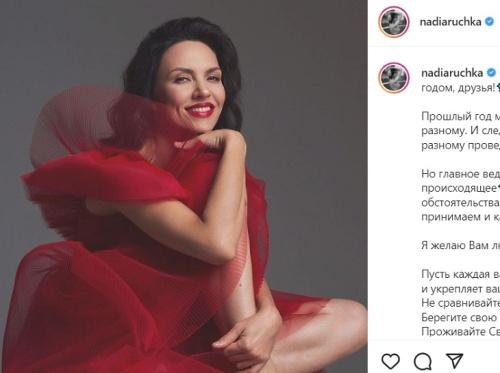Click verified badge in post header
Image resolution: width=500 pixels, height=373 pixels.
[489, 22]
